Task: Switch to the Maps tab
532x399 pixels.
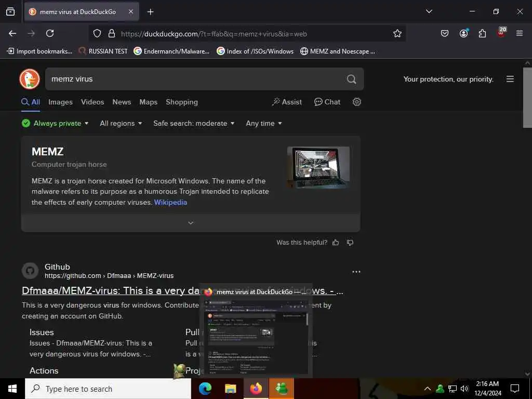Action: pos(148,102)
